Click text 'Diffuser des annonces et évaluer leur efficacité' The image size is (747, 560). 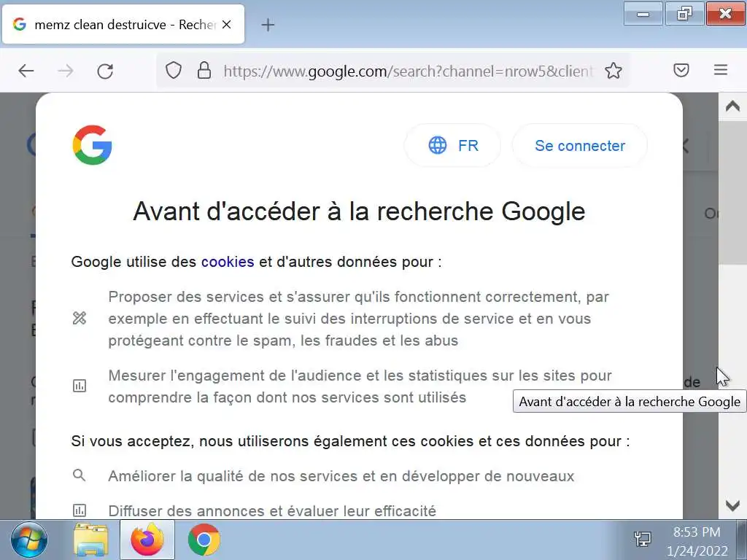(272, 511)
